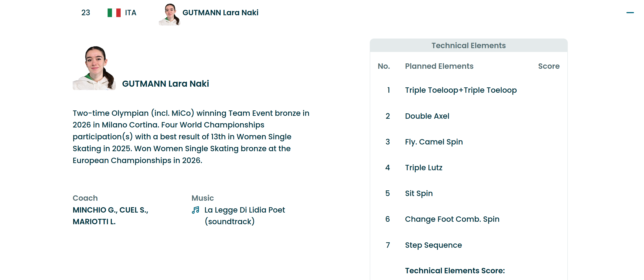Click the large GUTMANN Lara Naki heading
This screenshot has height=280, width=644.
tap(165, 84)
